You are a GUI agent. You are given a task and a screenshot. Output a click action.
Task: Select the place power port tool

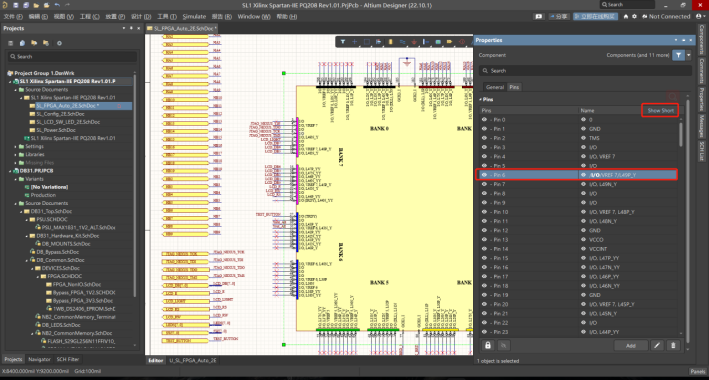click(x=414, y=42)
